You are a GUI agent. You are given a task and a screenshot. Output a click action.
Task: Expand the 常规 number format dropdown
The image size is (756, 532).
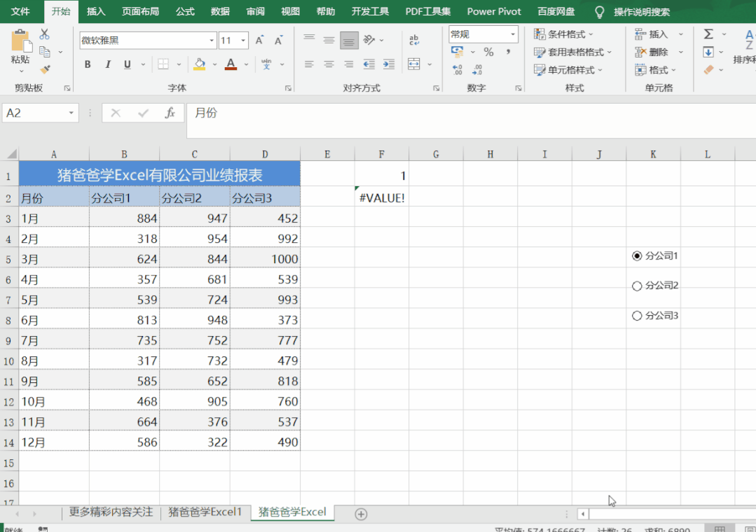[513, 34]
